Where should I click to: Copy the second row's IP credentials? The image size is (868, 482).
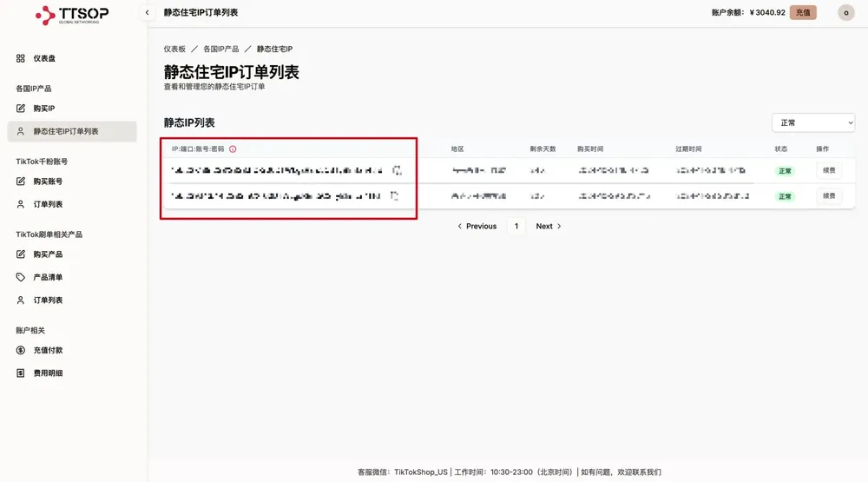click(x=394, y=196)
